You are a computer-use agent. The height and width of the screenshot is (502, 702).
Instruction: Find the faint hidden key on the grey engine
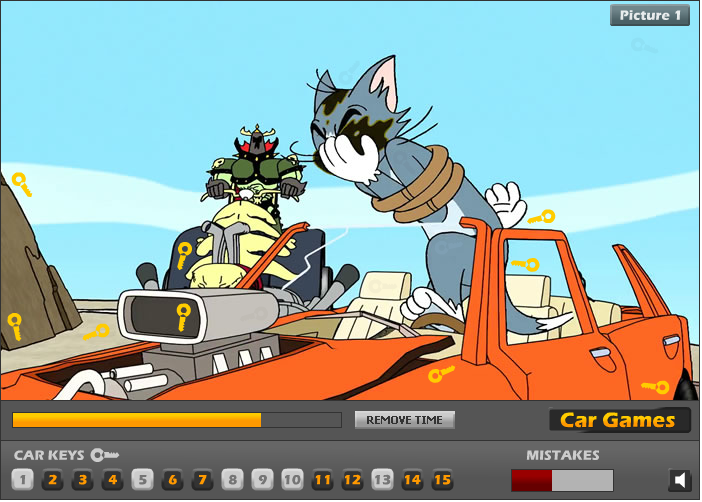coord(254,315)
